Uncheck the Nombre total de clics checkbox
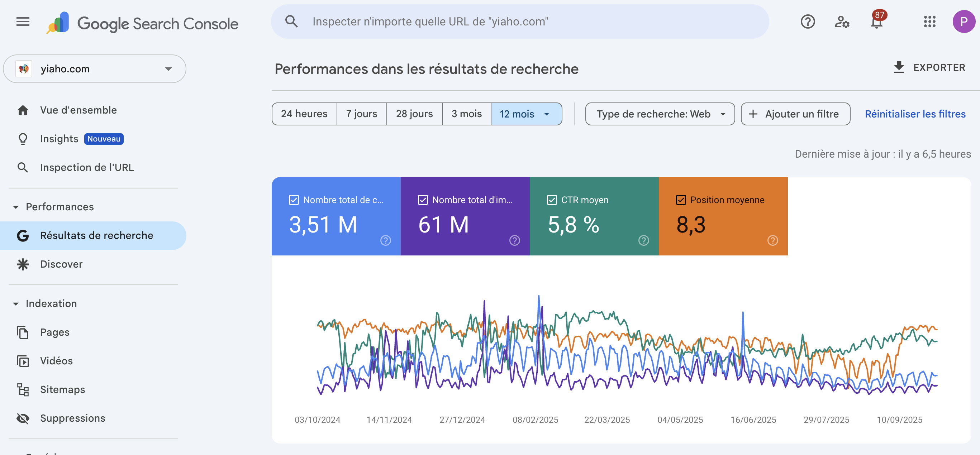Screen dimensions: 980x455 (294, 200)
